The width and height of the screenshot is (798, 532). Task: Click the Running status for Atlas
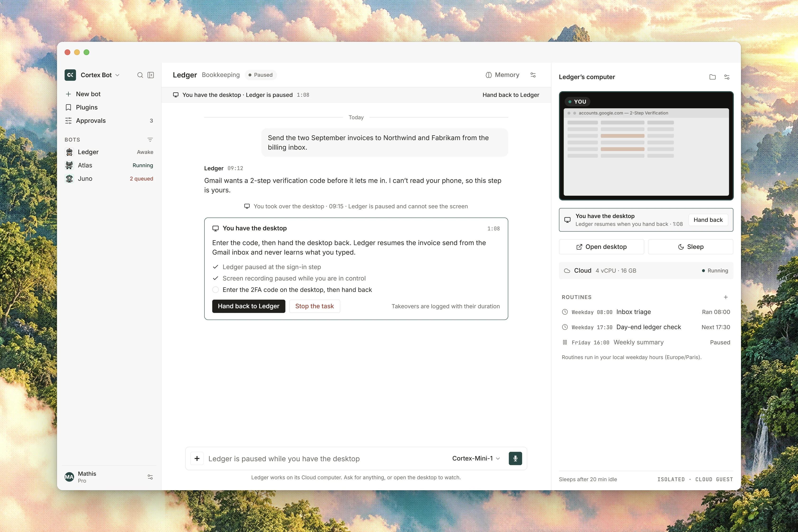(x=143, y=166)
